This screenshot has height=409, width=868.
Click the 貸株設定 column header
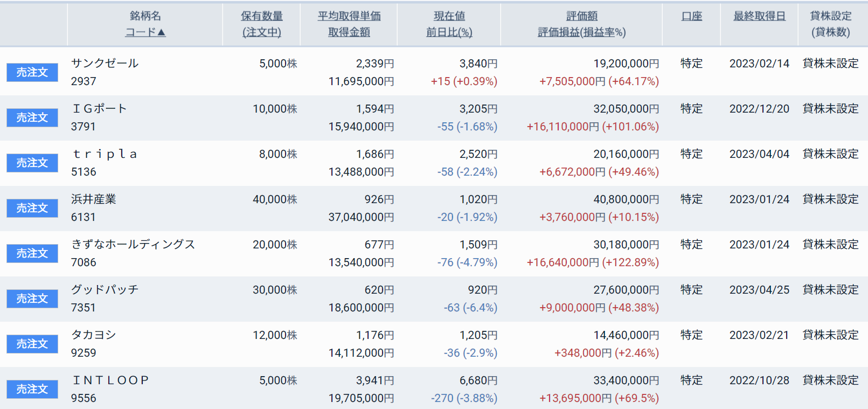click(x=831, y=16)
